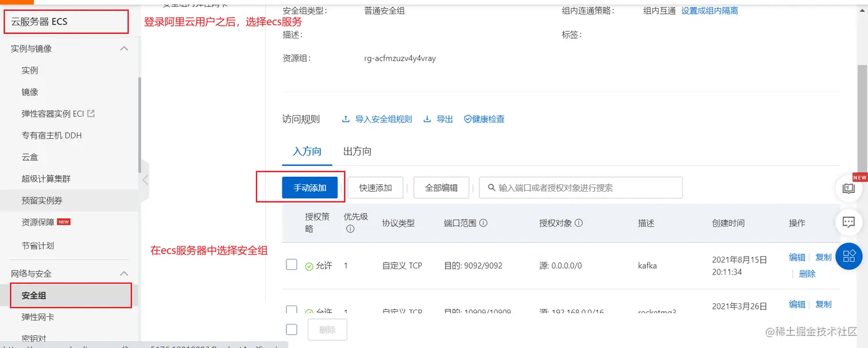Open 超级计算集群 in the sidebar

[x=46, y=179]
